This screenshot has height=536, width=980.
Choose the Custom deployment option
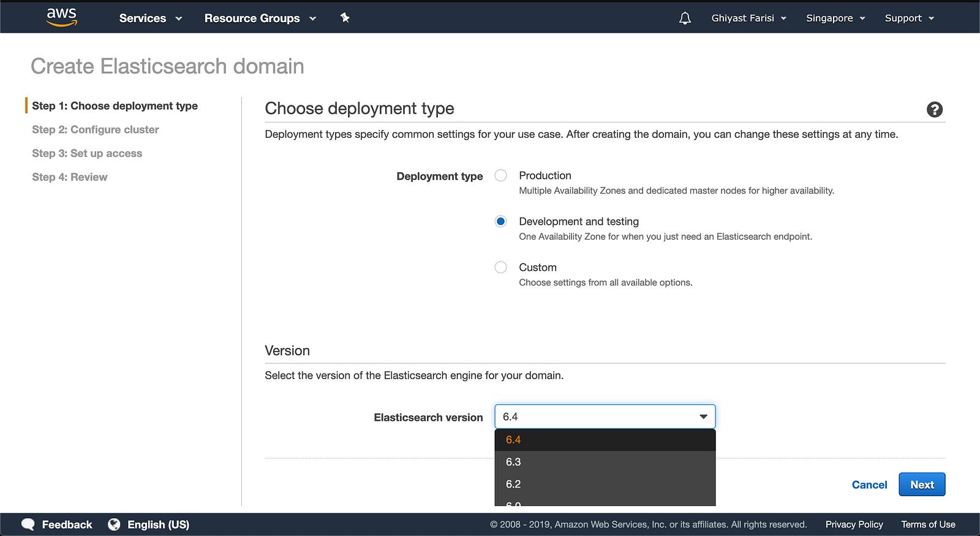(501, 268)
